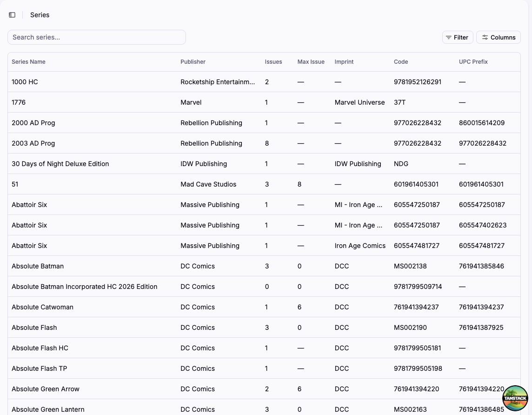The image size is (532, 415).
Task: Select 30 Days of Night Deluxe Edition
Action: [60, 164]
